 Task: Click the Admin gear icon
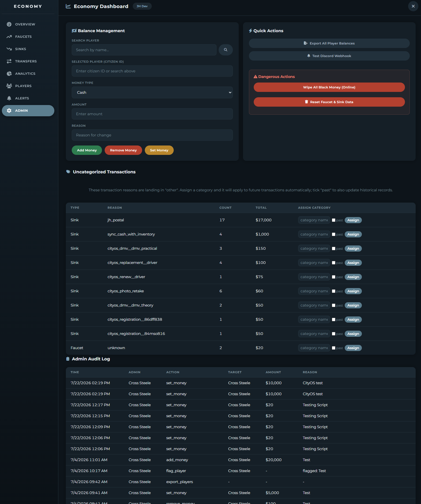click(x=9, y=111)
